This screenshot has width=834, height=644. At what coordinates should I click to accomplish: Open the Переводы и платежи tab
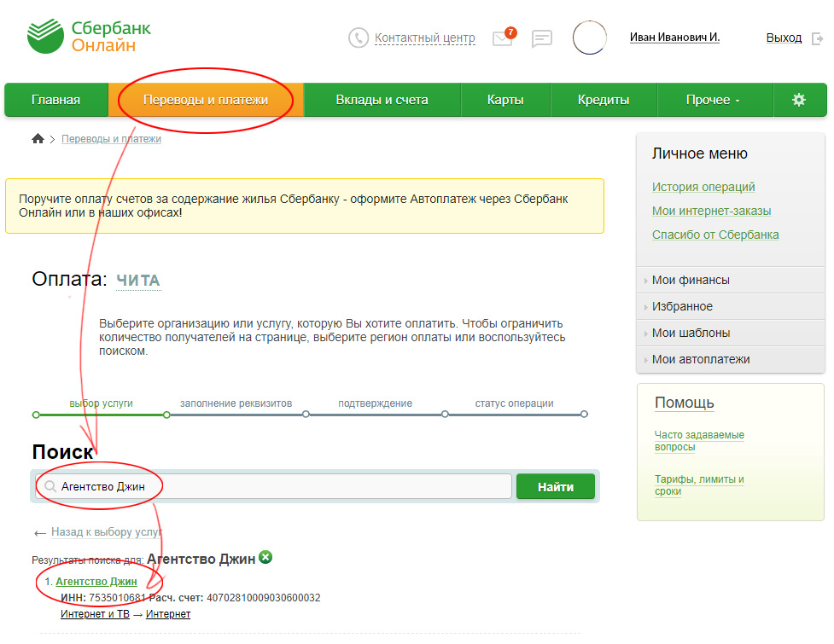(206, 99)
